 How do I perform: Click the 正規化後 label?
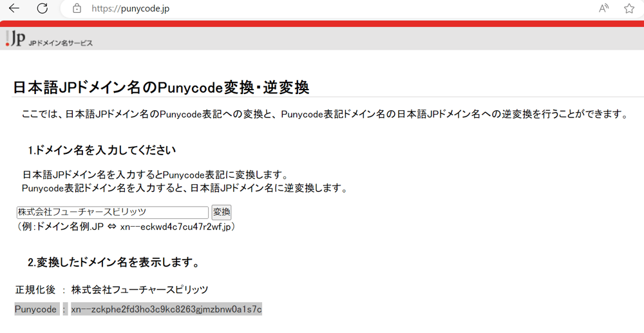pos(35,289)
